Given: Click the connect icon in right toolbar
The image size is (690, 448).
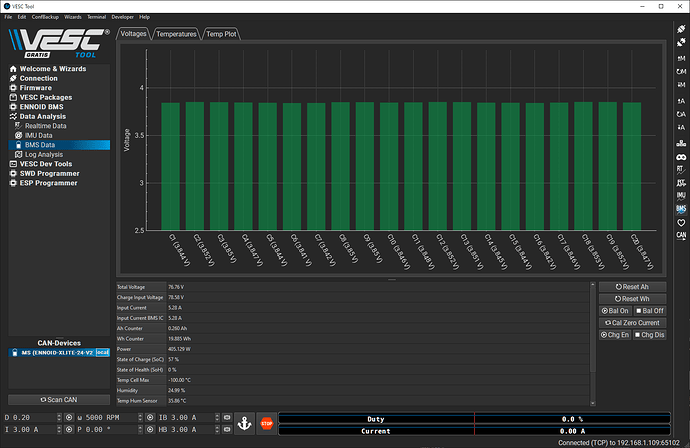Looking at the screenshot, I should [x=681, y=31].
